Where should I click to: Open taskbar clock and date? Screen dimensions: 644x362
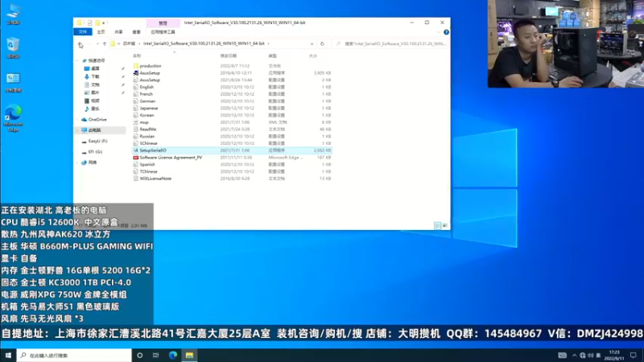click(x=614, y=356)
